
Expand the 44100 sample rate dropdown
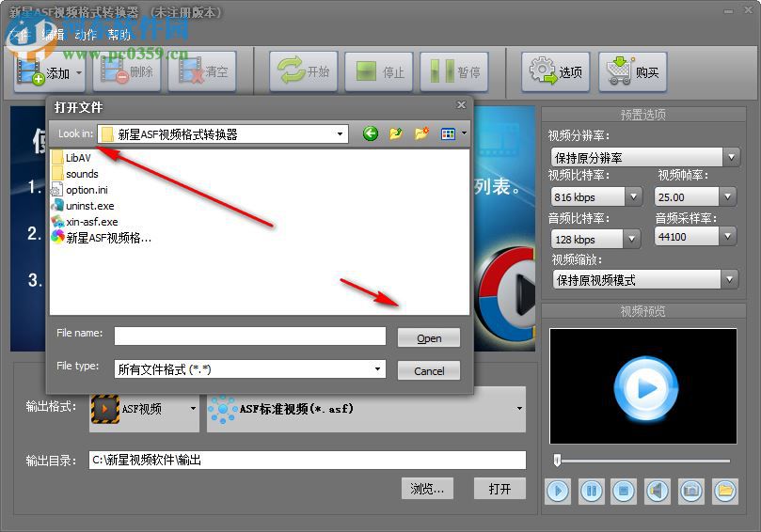pyautogui.click(x=727, y=236)
